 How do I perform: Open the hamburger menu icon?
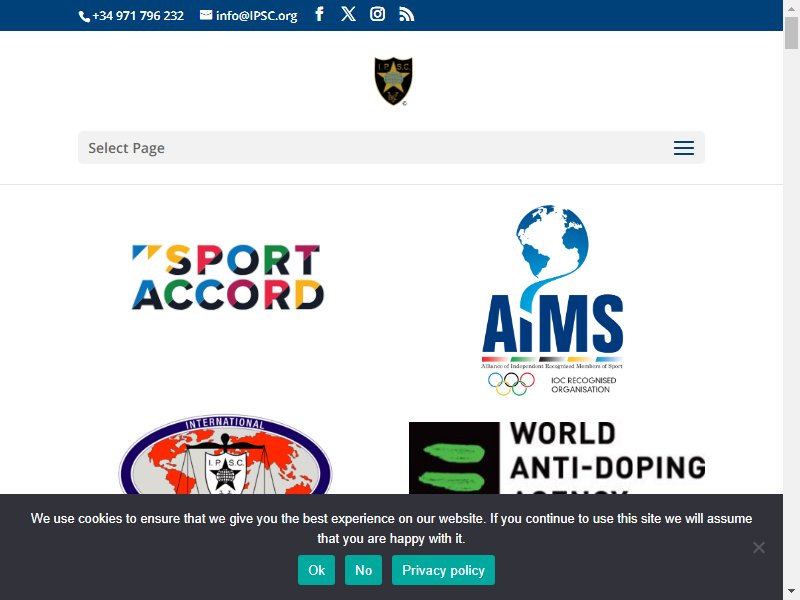tap(684, 148)
